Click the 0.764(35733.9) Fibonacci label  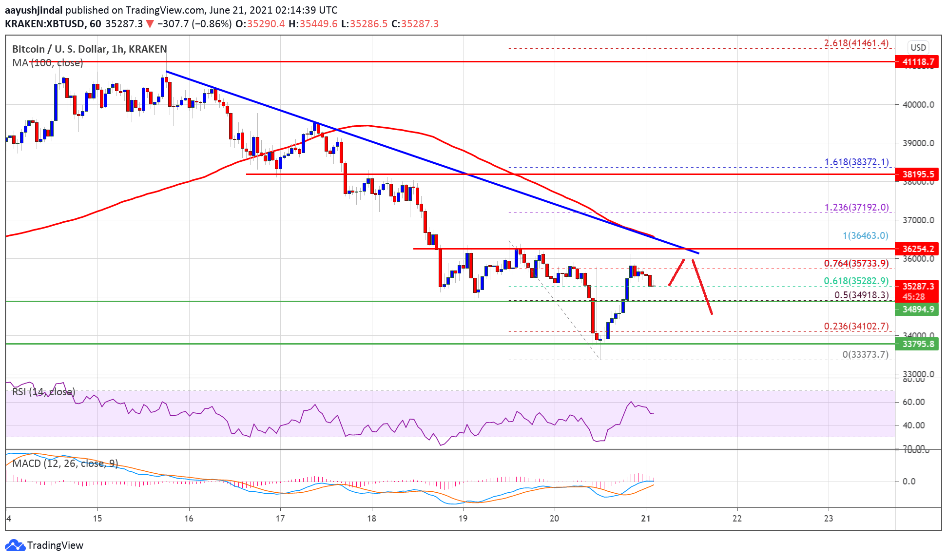pos(856,263)
